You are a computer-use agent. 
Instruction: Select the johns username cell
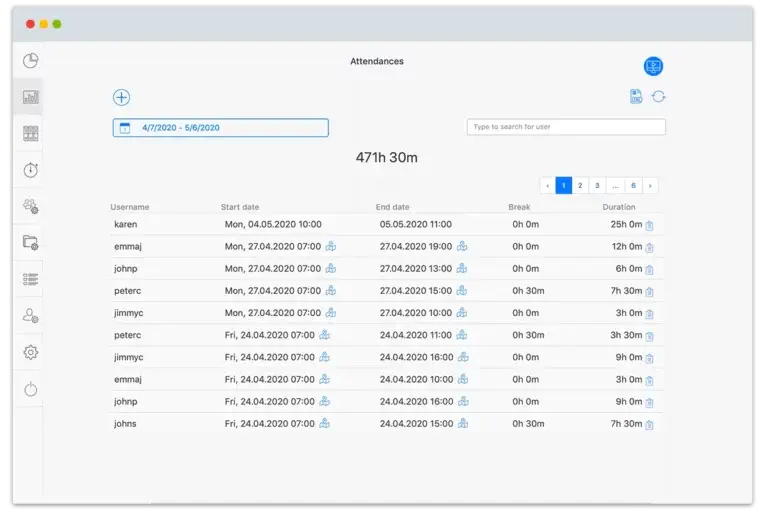125,424
